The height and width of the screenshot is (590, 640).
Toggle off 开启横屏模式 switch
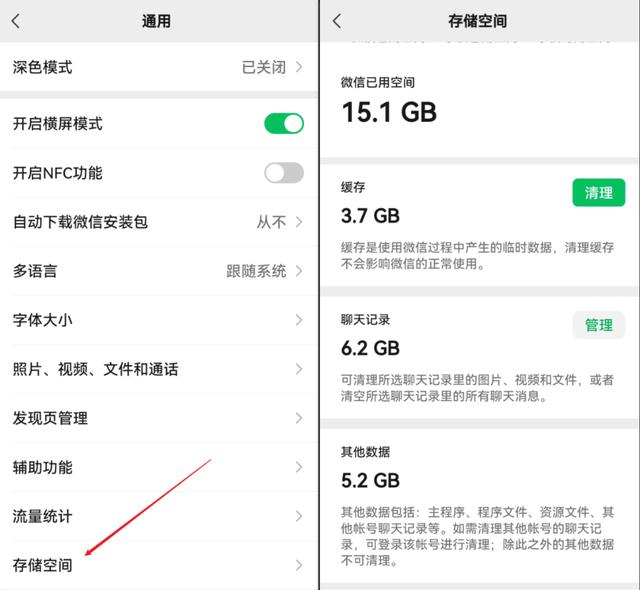[284, 123]
